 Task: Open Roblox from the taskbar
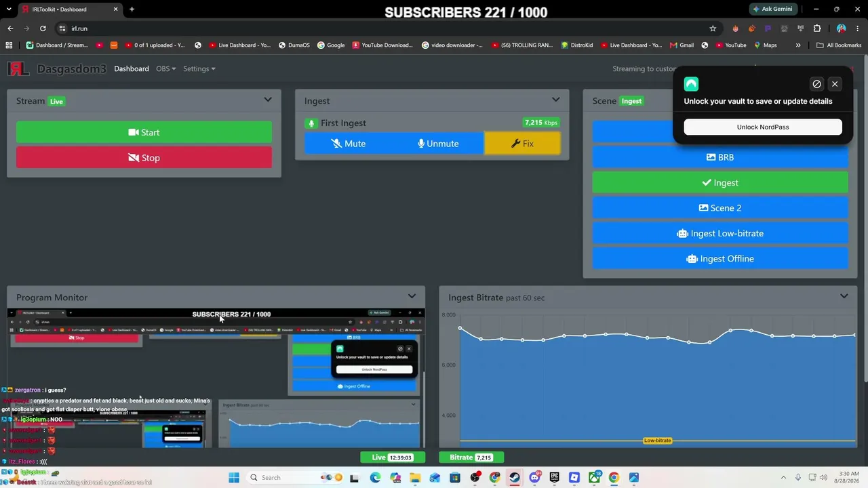point(574,478)
